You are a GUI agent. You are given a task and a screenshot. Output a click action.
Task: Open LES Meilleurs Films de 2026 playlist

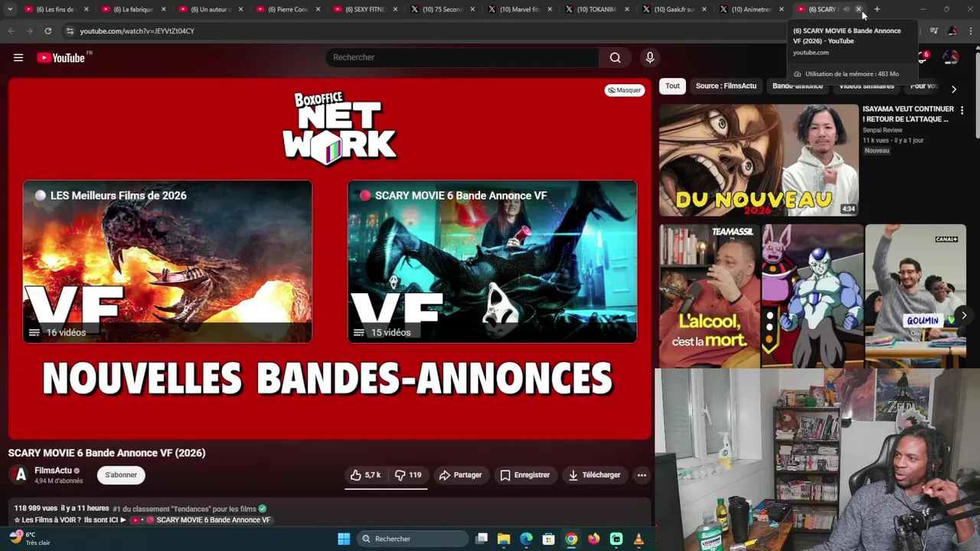[168, 262]
